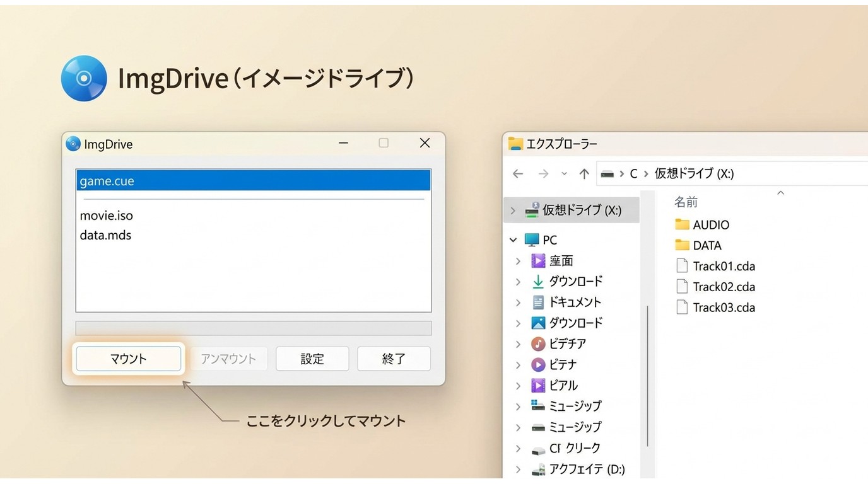Select game.cue in the ImgDrive list

(254, 181)
